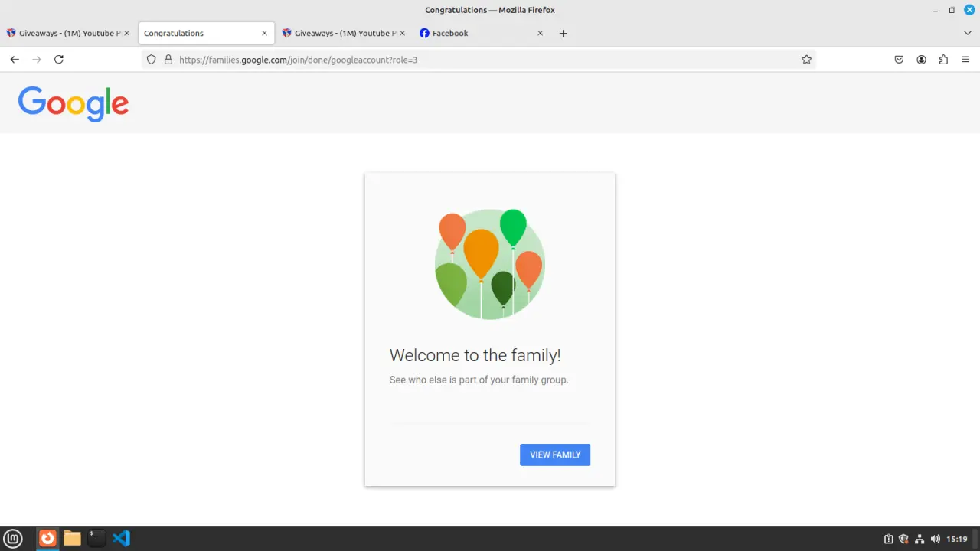Open the Pocket save icon
This screenshot has width=980, height=551.
click(900, 60)
